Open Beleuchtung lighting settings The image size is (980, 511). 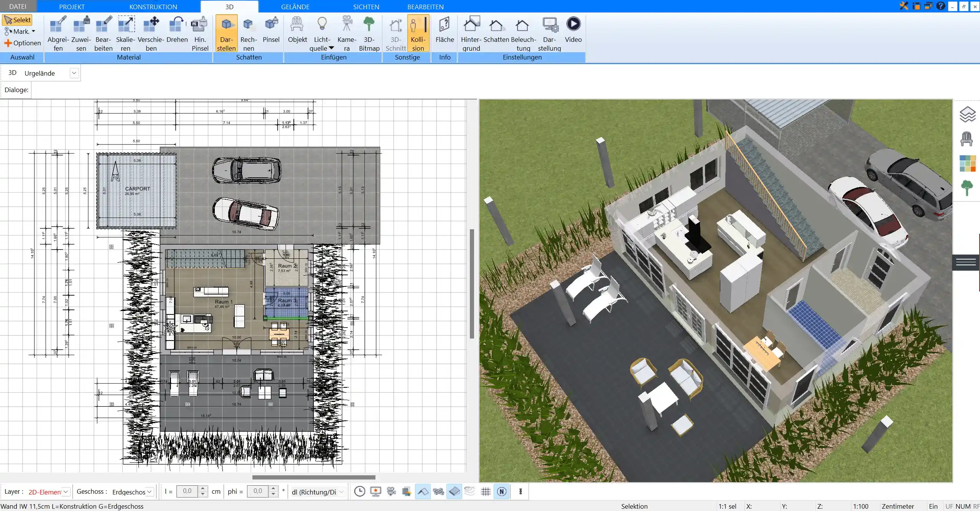tap(523, 33)
